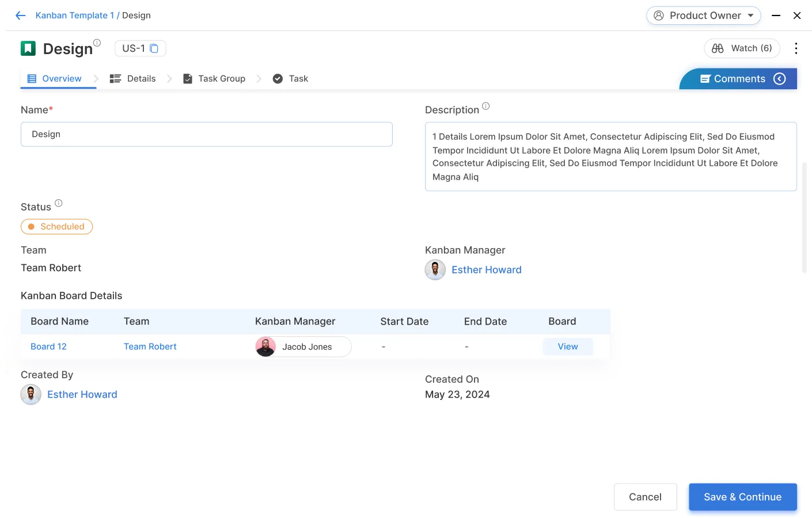Click the back arrow to return
Image resolution: width=812 pixels, height=518 pixels.
(20, 15)
